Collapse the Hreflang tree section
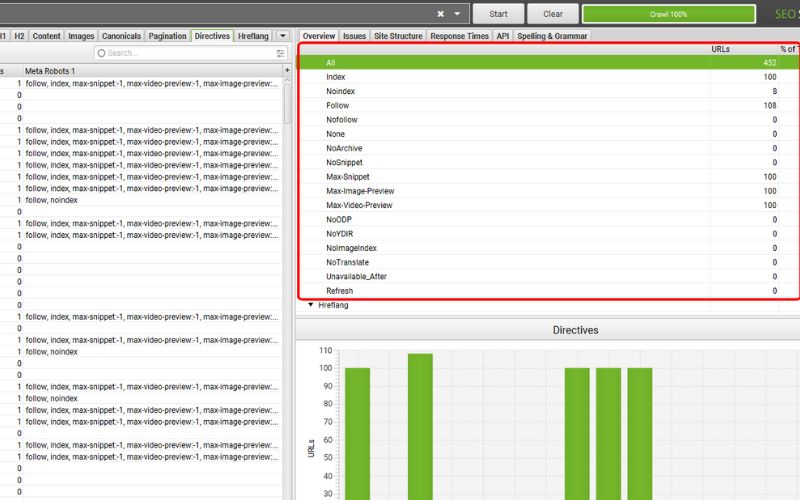The height and width of the screenshot is (500, 800). [x=310, y=305]
